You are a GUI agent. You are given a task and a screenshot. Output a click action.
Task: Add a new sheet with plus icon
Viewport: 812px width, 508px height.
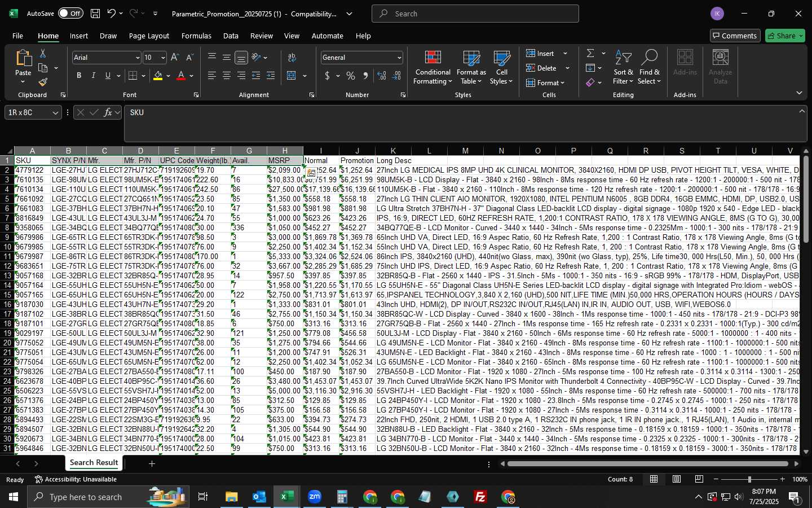(x=152, y=463)
